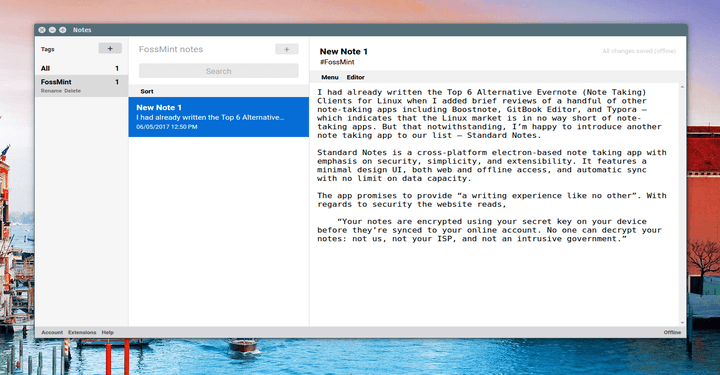Click the editor scrollbar down arrow
The image size is (720, 375).
pos(682,323)
